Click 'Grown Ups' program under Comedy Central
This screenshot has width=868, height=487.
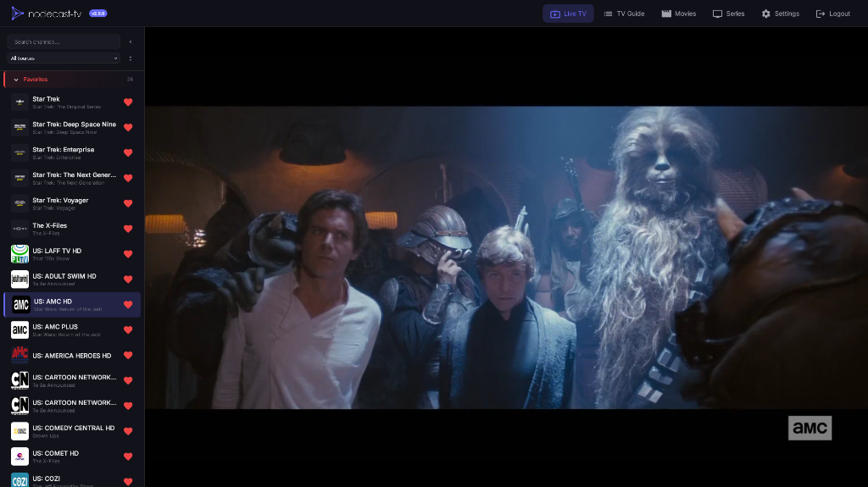click(46, 436)
